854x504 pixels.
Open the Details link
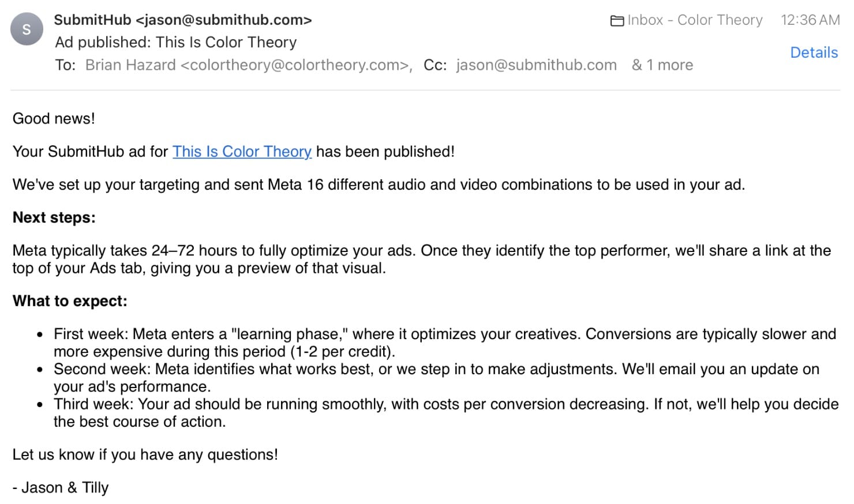[814, 52]
